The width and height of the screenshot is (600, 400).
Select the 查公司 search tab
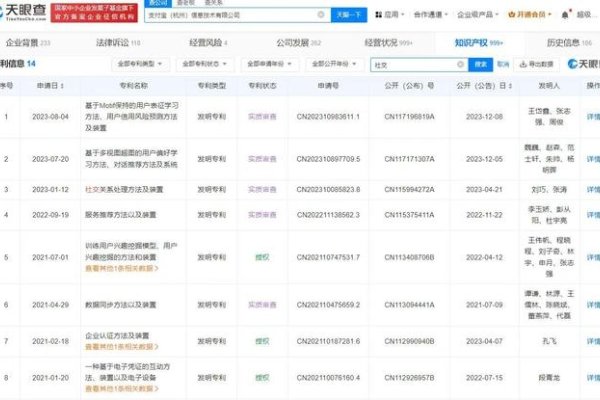[158, 3]
